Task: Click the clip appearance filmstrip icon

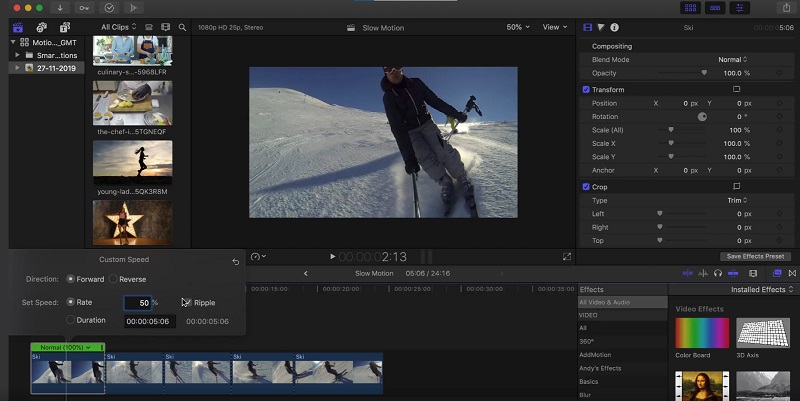Action: tap(165, 27)
